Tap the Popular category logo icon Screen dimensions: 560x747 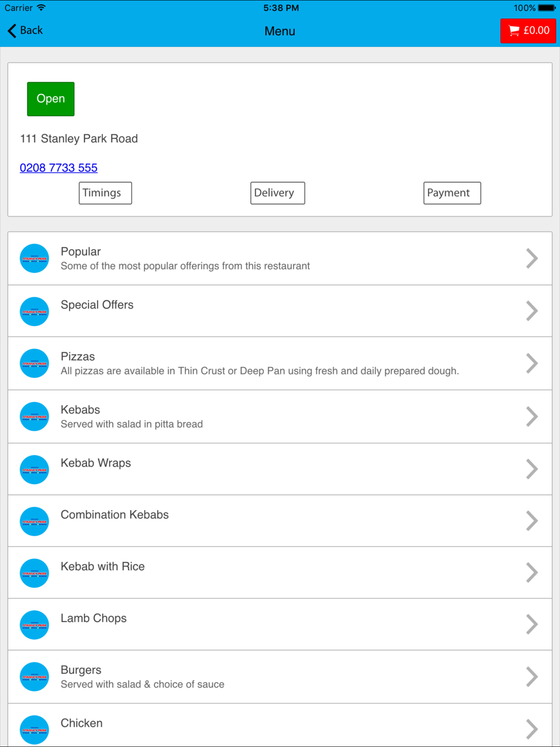[34, 258]
